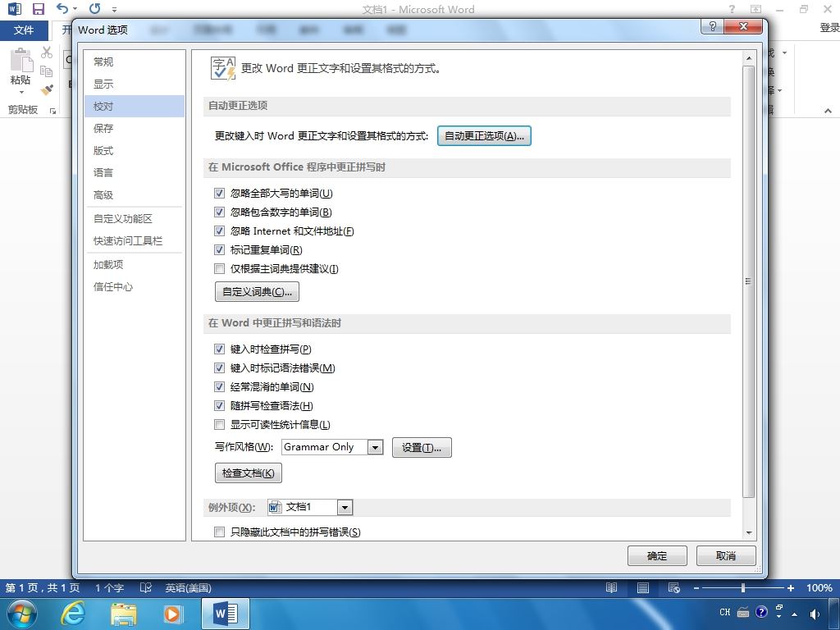Open the Windows Start button
840x630 pixels.
point(21,614)
